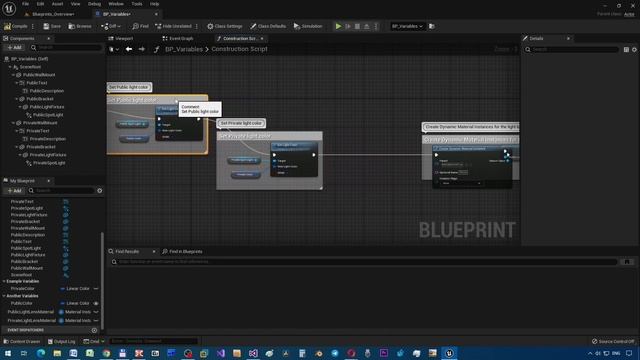Image resolution: width=640 pixels, height=360 pixels.
Task: Open Unreal Engine icon in taskbar
Action: (449, 353)
